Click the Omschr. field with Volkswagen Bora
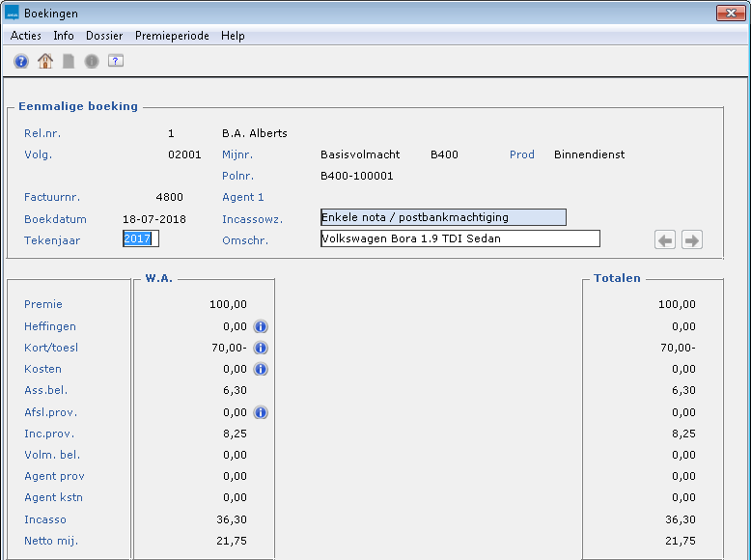The width and height of the screenshot is (751, 560). (x=459, y=239)
